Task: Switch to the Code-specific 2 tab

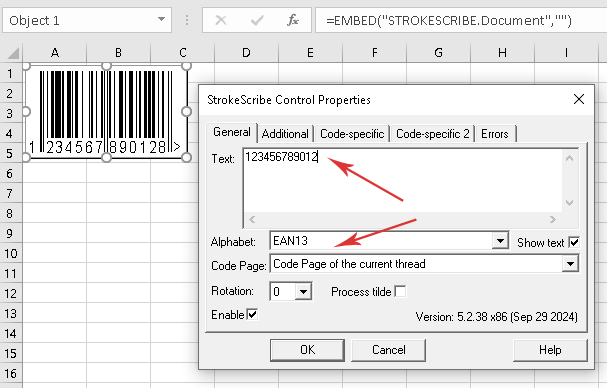Action: [x=432, y=134]
